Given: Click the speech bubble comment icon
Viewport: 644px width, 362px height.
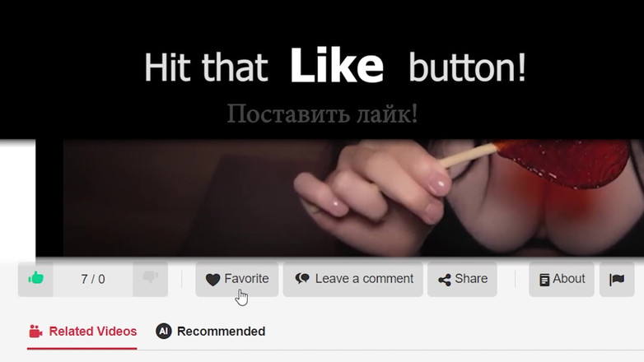Looking at the screenshot, I should (302, 279).
